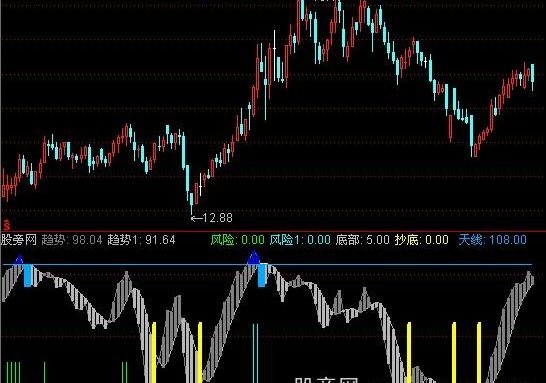Select the 趋势1: 91.64 readout
This screenshot has width=546, height=383.
tap(141, 240)
